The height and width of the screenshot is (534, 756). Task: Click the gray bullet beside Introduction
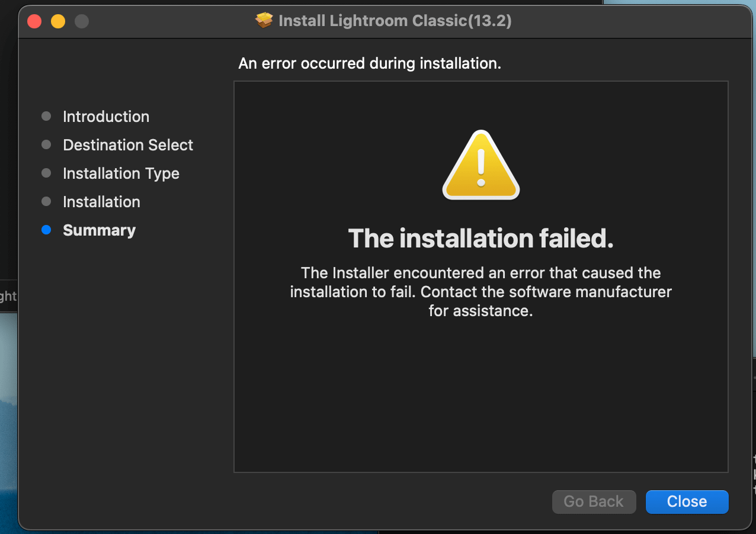click(x=46, y=117)
